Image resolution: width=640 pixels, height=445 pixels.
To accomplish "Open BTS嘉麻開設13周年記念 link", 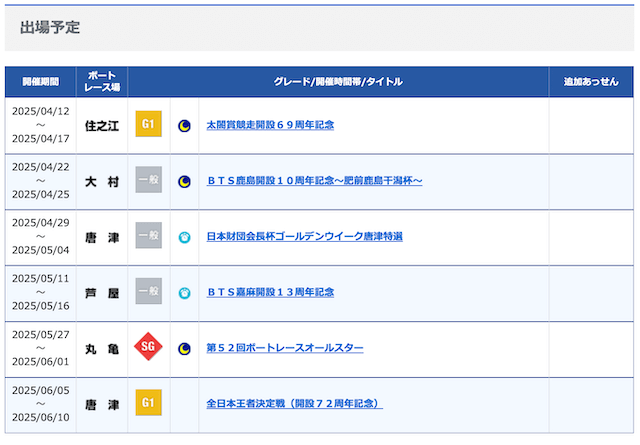I will point(270,292).
